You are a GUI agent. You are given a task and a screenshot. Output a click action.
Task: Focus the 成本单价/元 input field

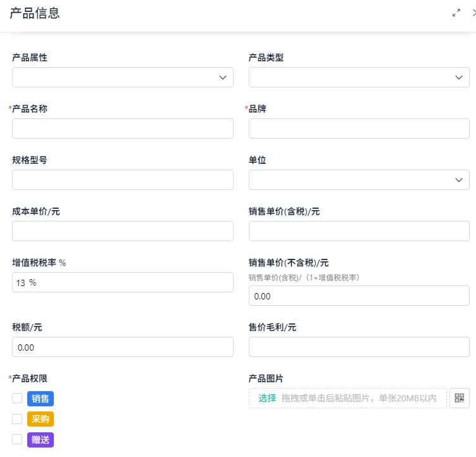tap(123, 231)
